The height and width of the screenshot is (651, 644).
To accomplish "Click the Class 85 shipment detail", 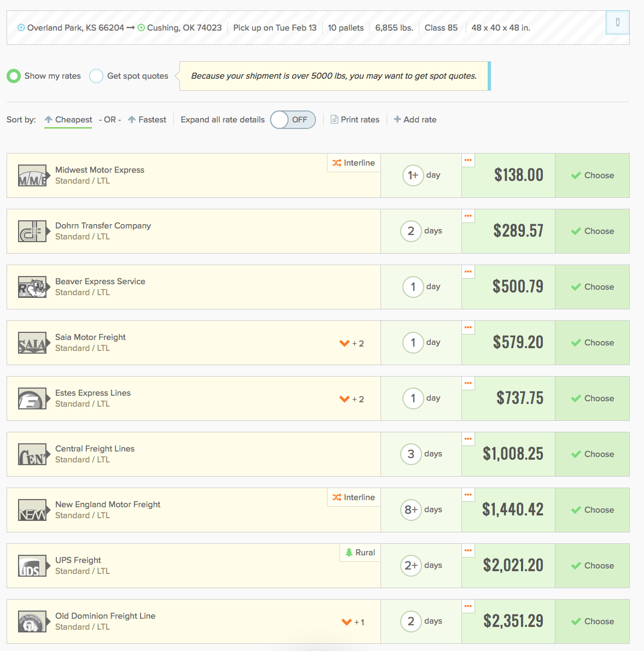I will pos(441,28).
